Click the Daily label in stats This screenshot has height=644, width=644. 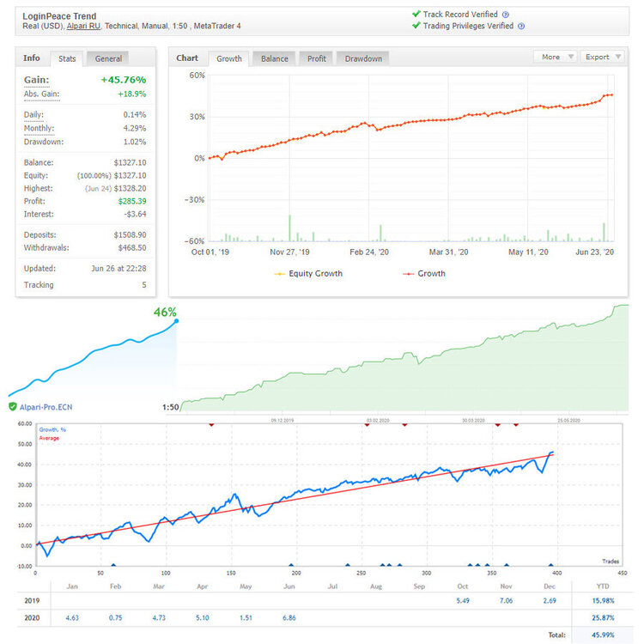click(x=33, y=114)
